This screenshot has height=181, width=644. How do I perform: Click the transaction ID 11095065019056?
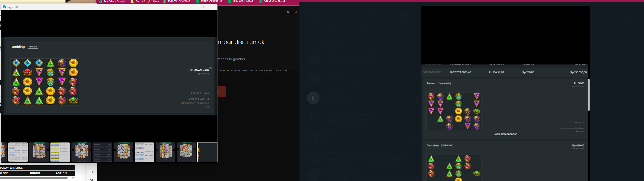[432, 73]
